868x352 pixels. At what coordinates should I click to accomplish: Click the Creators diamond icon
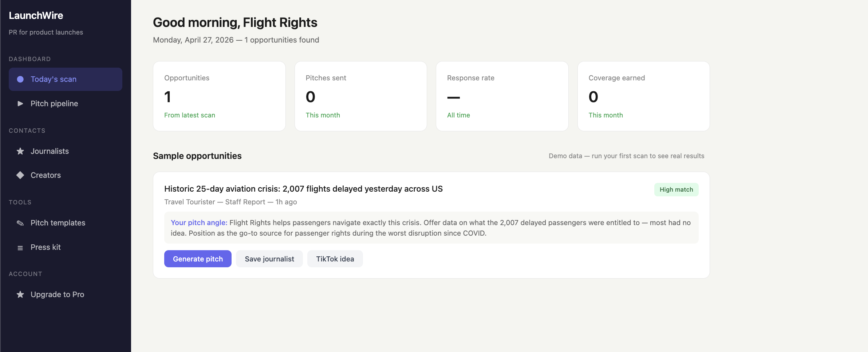point(20,175)
